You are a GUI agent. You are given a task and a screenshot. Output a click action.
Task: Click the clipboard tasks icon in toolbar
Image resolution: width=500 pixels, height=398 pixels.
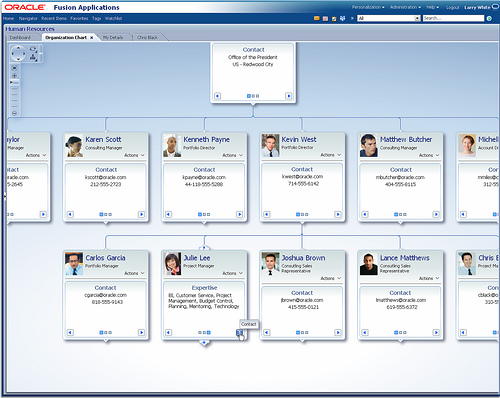pos(334,18)
